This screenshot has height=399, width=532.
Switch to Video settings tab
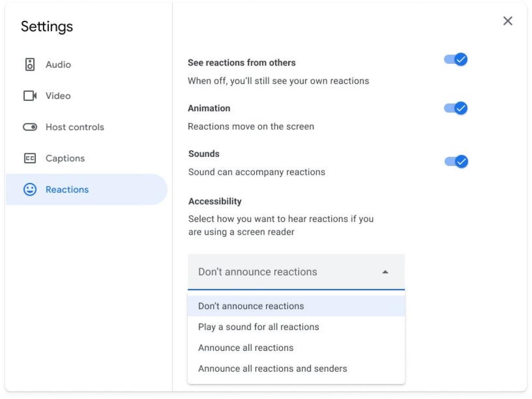click(58, 96)
